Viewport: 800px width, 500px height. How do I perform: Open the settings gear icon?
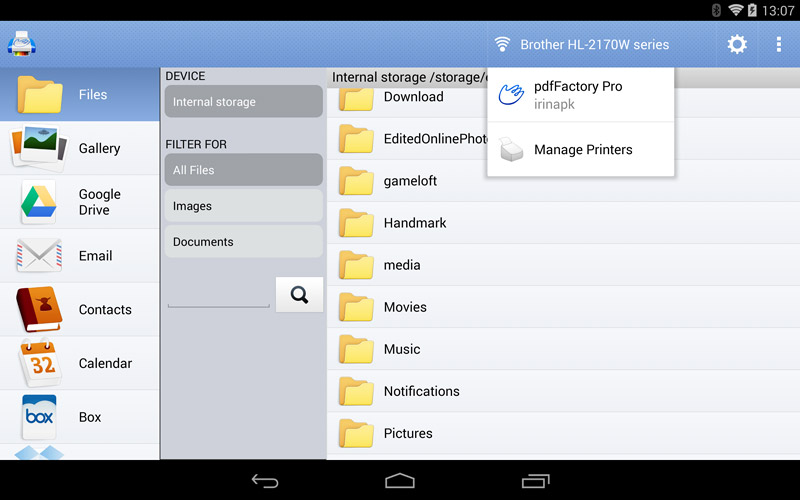click(x=737, y=44)
